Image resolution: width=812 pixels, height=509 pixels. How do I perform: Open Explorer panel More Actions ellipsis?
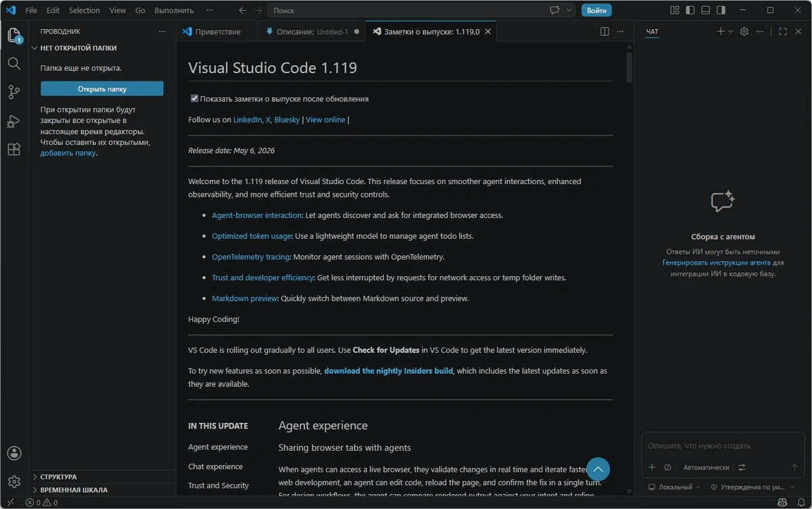[162, 32]
